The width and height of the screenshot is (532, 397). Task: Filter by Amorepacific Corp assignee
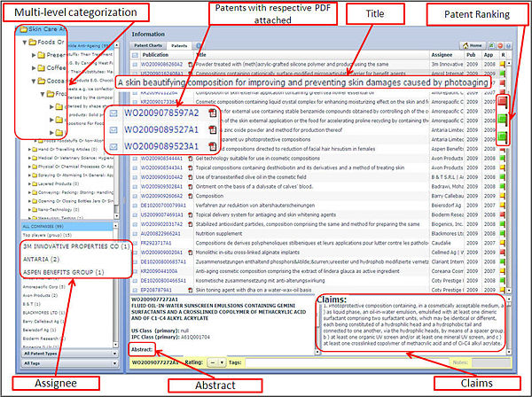[x=43, y=287]
